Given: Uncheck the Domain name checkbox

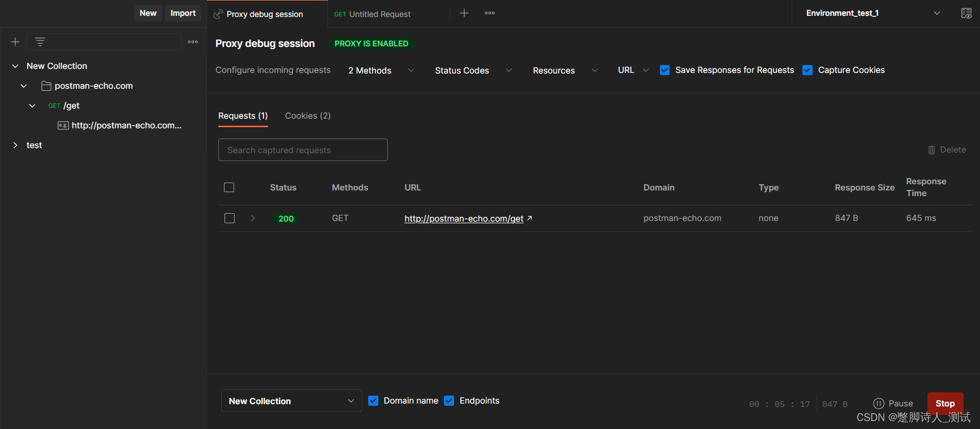Looking at the screenshot, I should point(373,401).
